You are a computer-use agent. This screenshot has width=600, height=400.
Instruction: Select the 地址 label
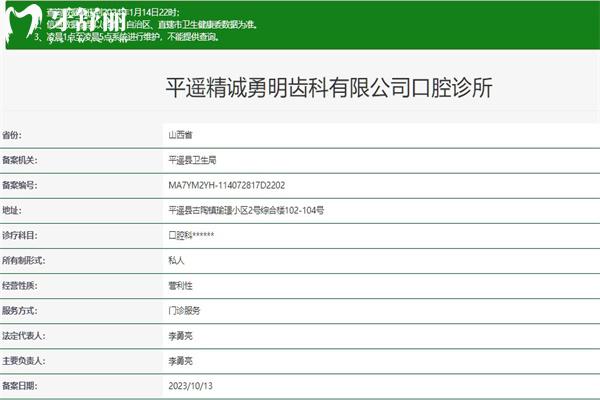tap(12, 210)
